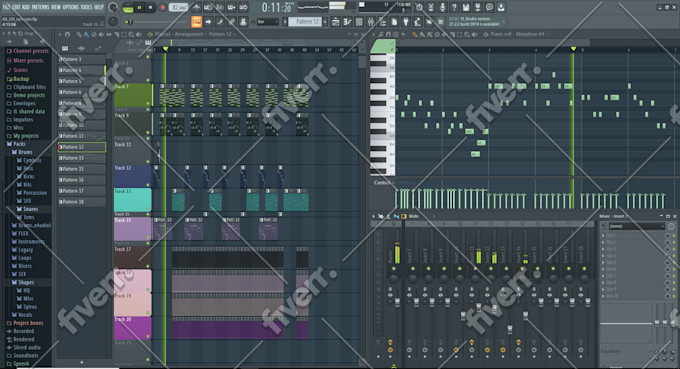Toggle the record button in transport

pyautogui.click(x=163, y=7)
